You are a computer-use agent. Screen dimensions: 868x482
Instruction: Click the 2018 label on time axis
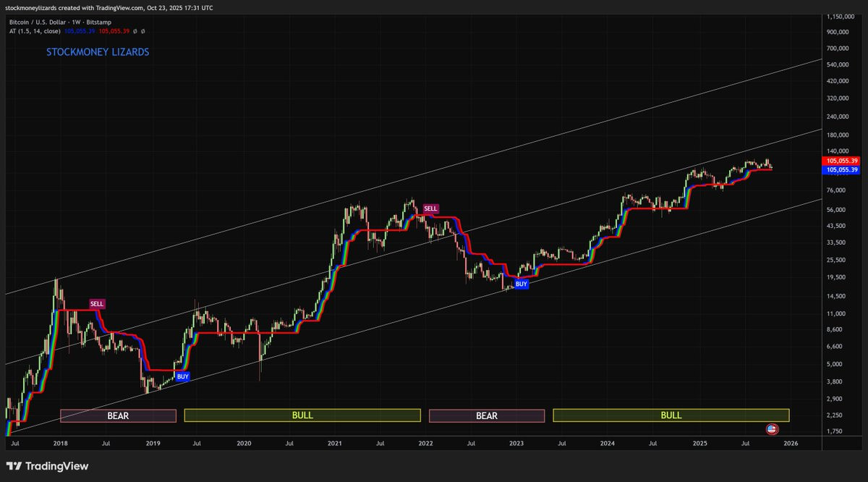[x=60, y=442]
